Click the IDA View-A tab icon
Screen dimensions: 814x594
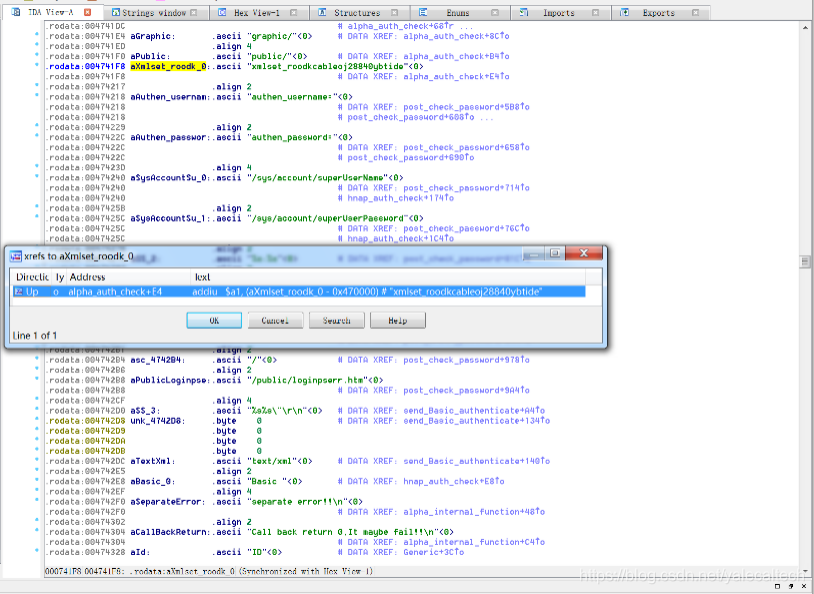click(x=16, y=12)
